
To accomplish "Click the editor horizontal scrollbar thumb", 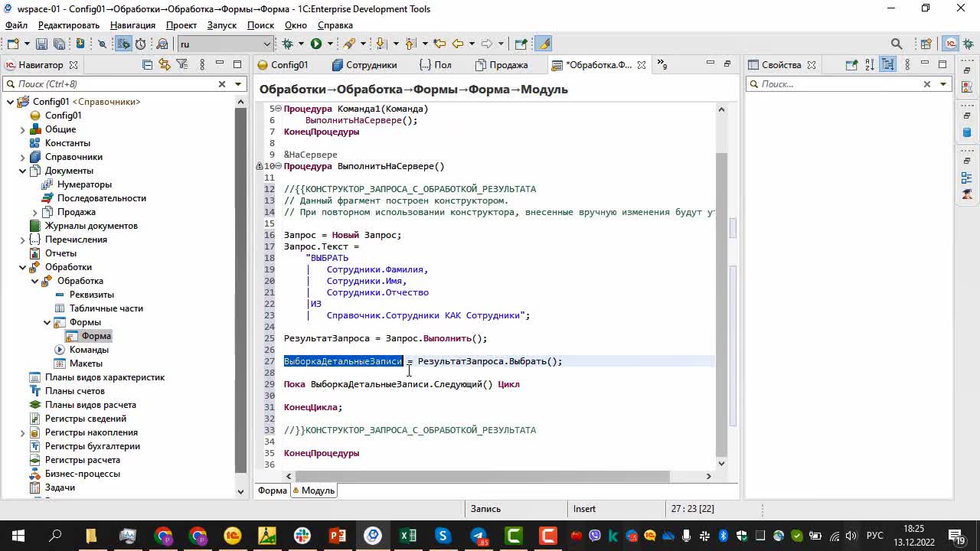I will tap(482, 476).
